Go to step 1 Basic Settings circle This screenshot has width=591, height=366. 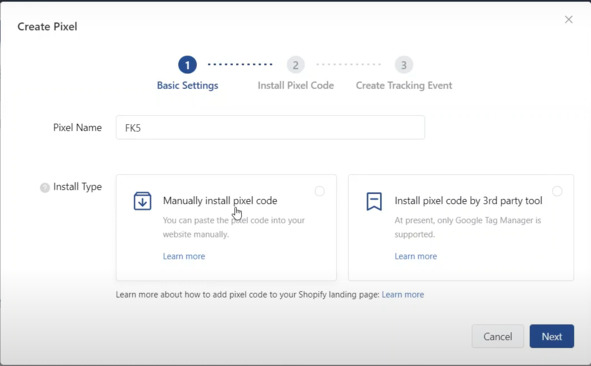click(x=187, y=65)
